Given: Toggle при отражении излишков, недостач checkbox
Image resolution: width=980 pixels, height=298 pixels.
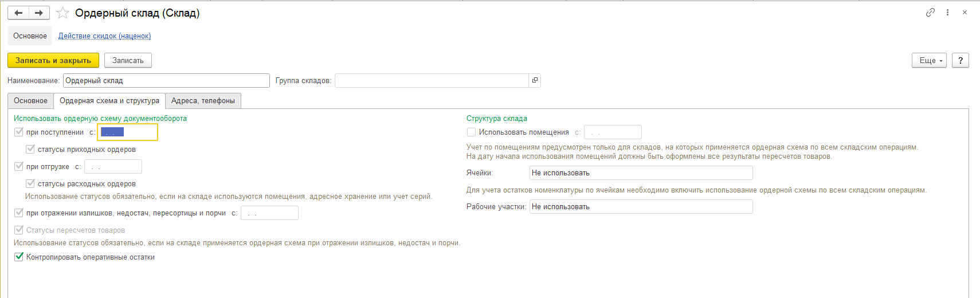Looking at the screenshot, I should pyautogui.click(x=19, y=213).
